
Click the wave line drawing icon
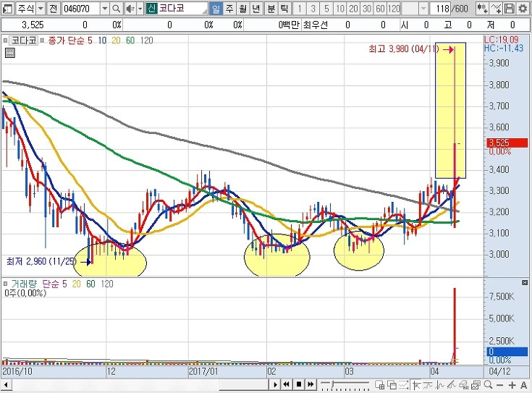(x=440, y=385)
